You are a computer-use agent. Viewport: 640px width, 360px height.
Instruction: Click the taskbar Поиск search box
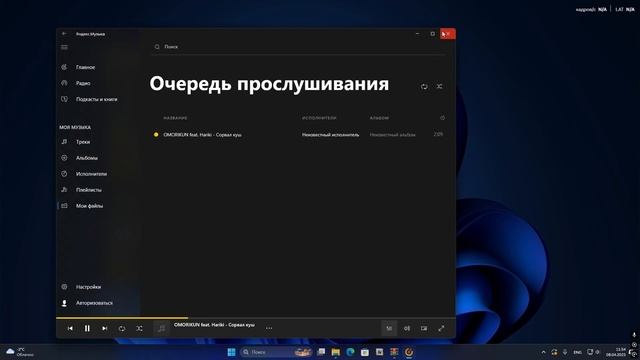point(276,352)
